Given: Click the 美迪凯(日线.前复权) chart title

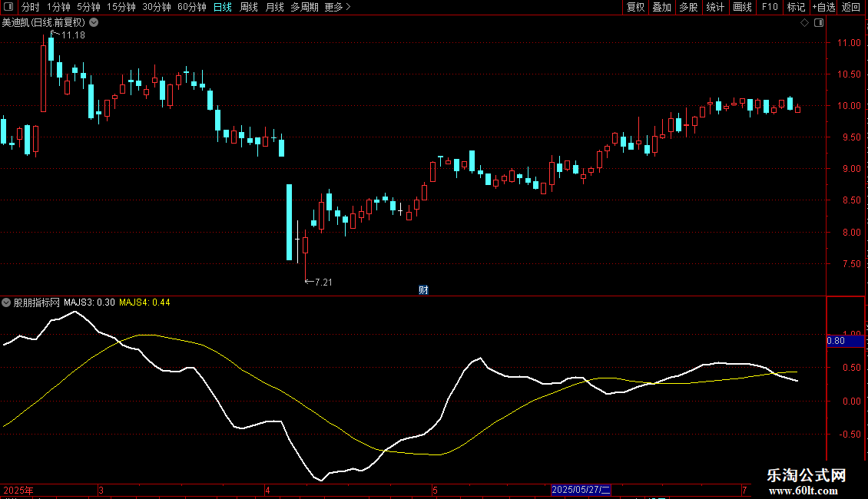Looking at the screenshot, I should tap(44, 23).
